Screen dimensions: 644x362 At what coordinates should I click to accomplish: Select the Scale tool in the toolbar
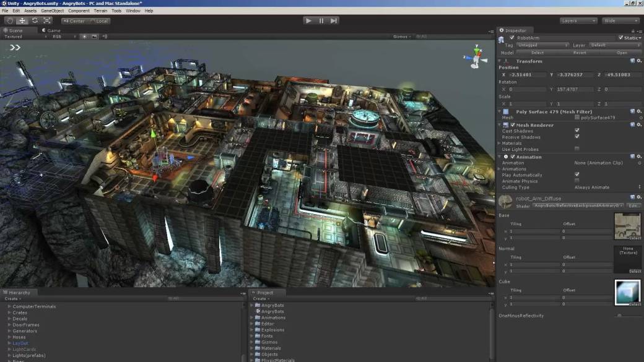coord(47,20)
